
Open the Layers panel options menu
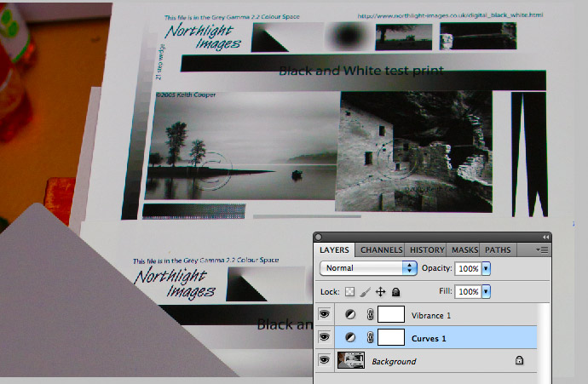pyautogui.click(x=542, y=249)
